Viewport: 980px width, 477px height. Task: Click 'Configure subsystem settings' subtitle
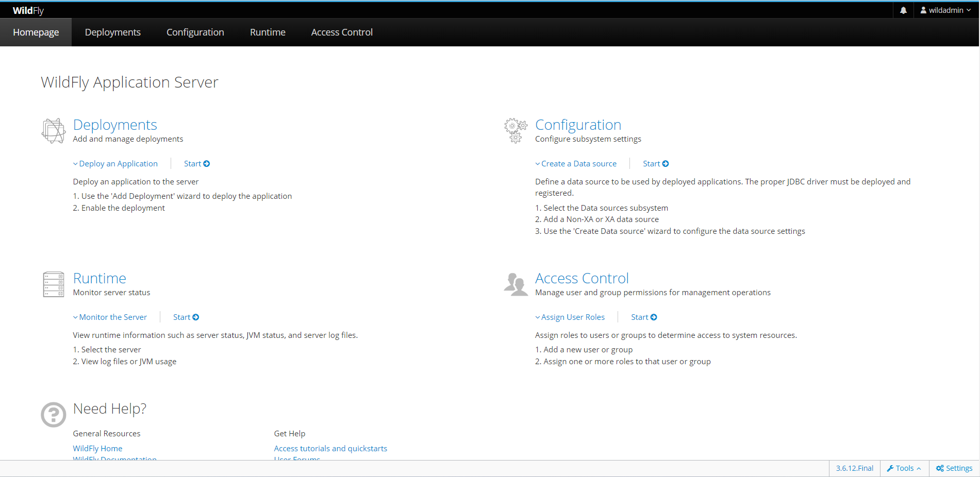click(x=588, y=139)
